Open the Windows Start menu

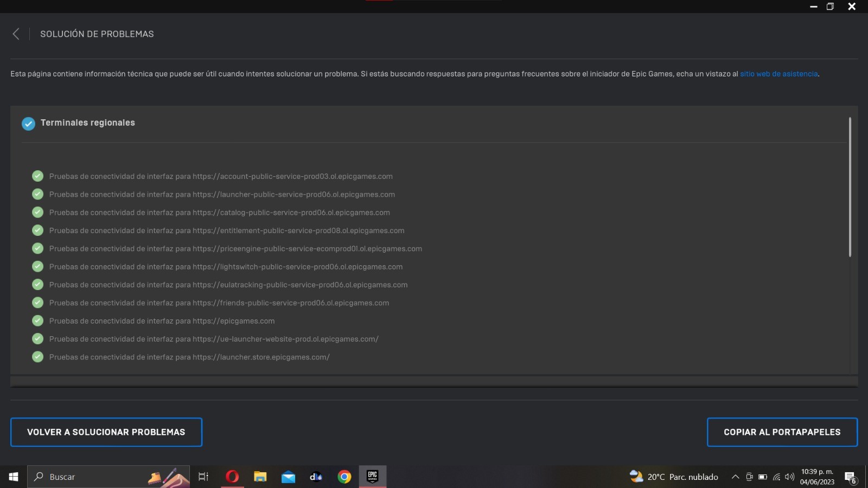tap(14, 477)
